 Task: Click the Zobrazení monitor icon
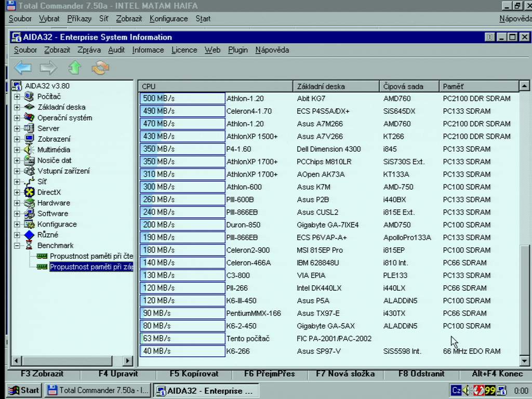(x=29, y=139)
